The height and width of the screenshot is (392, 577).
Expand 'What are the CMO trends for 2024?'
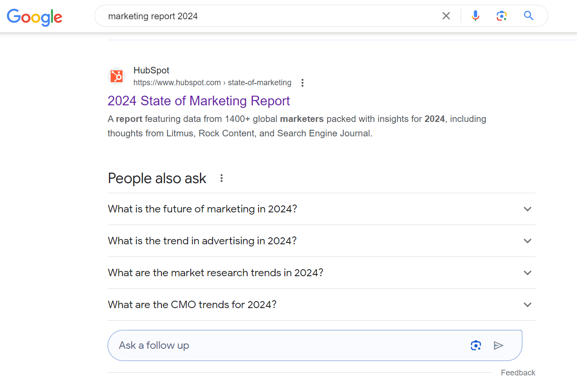[x=322, y=305]
